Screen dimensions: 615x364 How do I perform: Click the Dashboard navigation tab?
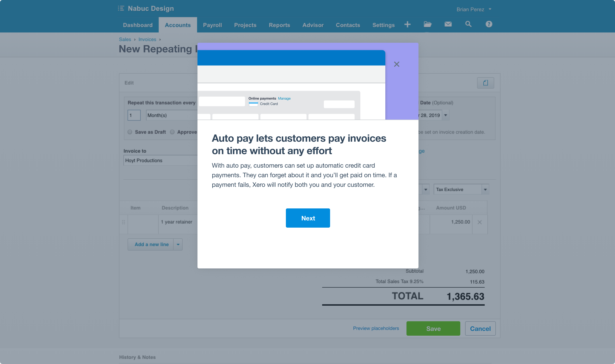click(x=138, y=24)
